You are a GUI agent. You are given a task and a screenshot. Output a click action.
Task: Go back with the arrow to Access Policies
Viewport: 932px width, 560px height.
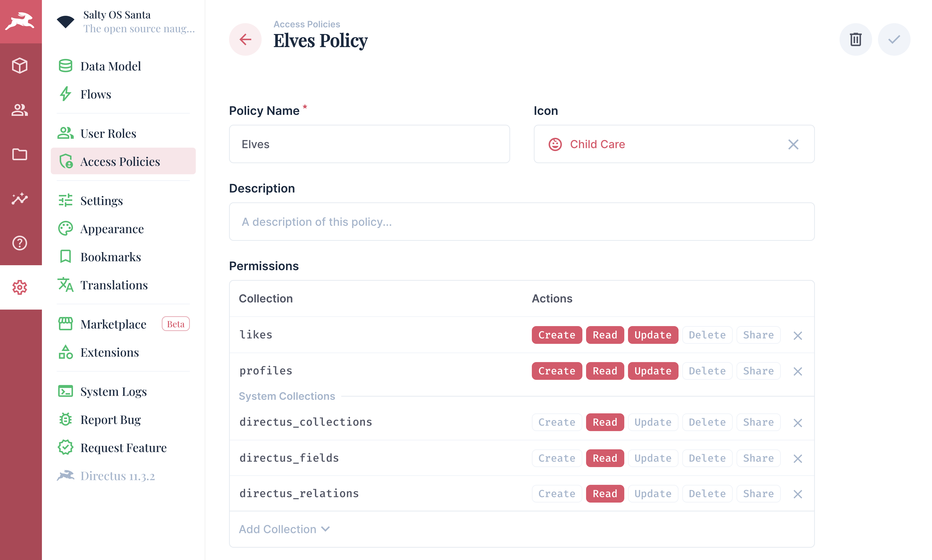[245, 39]
